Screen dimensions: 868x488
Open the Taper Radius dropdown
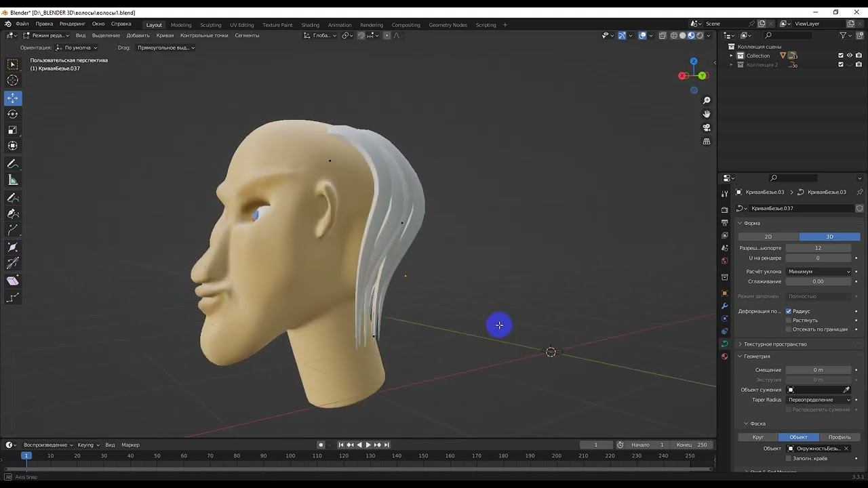pyautogui.click(x=818, y=400)
